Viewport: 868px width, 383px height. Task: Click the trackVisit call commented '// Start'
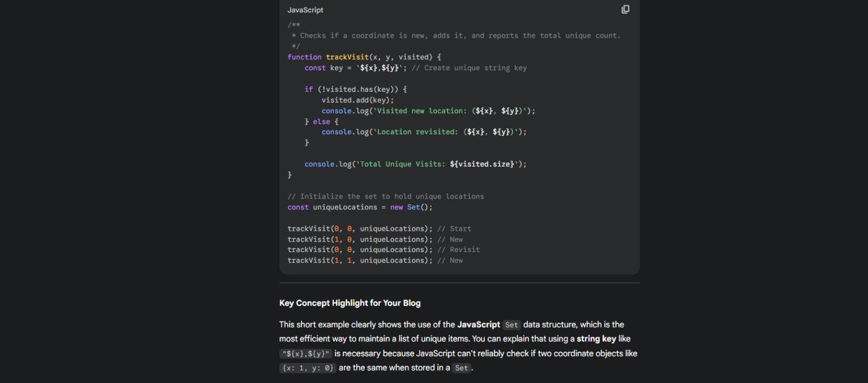379,229
